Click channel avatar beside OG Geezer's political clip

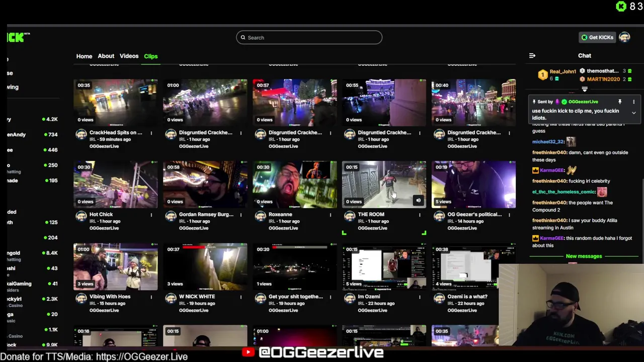[439, 216]
